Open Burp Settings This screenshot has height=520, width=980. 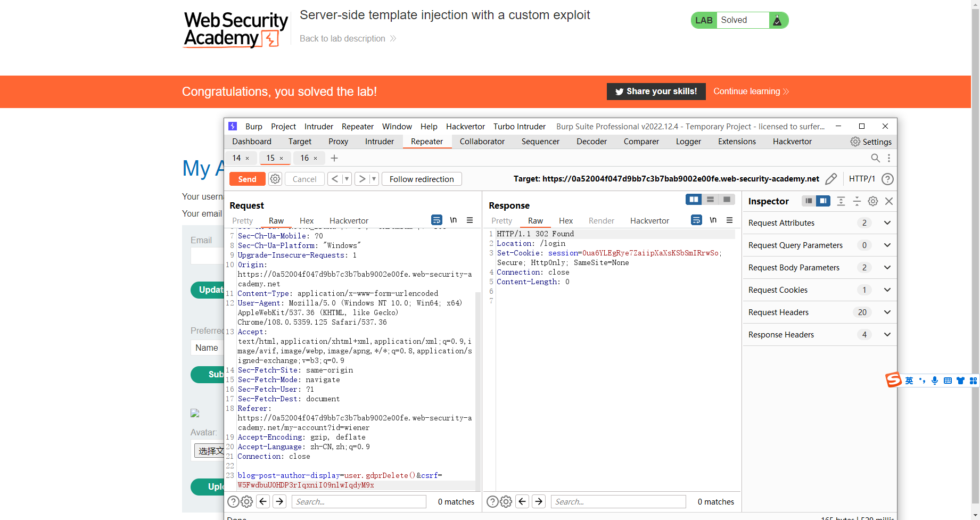pos(871,142)
